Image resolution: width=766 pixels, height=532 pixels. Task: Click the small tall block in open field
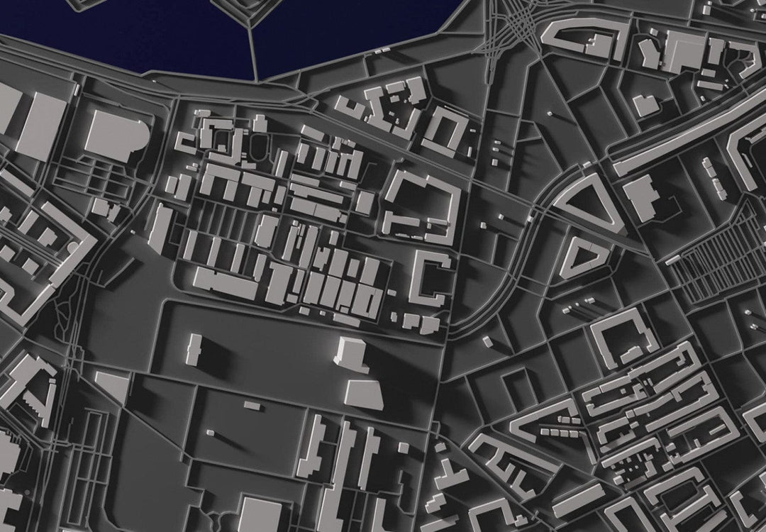195,349
